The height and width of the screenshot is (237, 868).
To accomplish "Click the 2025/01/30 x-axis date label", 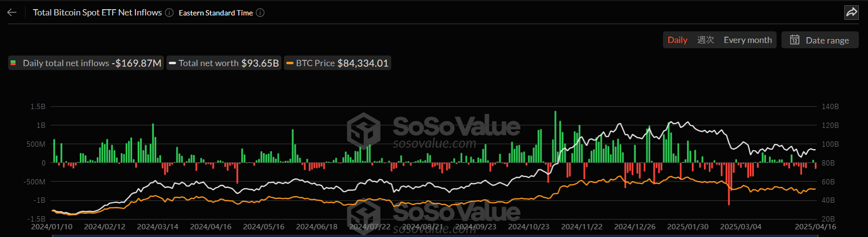I will coord(688,227).
